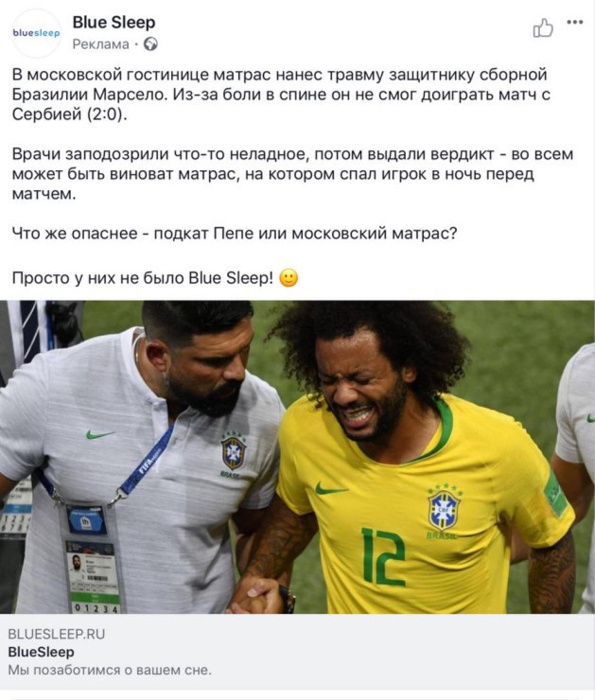595x700 pixels.
Task: Click the FIFA accreditation badge on lanyard
Action: coord(95,576)
